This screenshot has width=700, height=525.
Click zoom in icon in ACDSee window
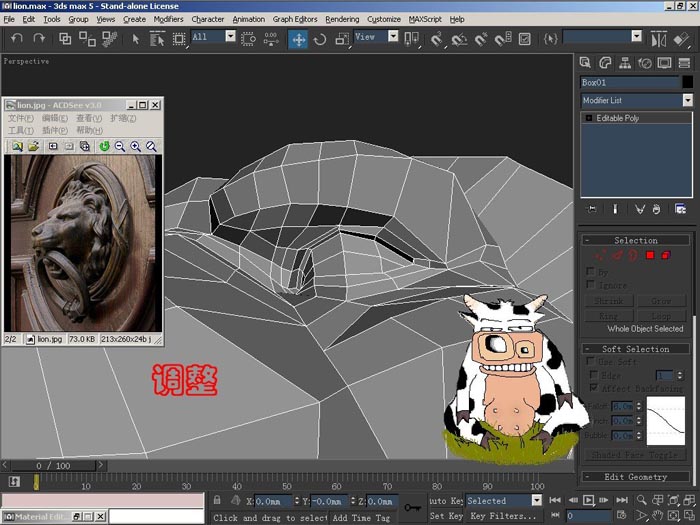pyautogui.click(x=136, y=146)
